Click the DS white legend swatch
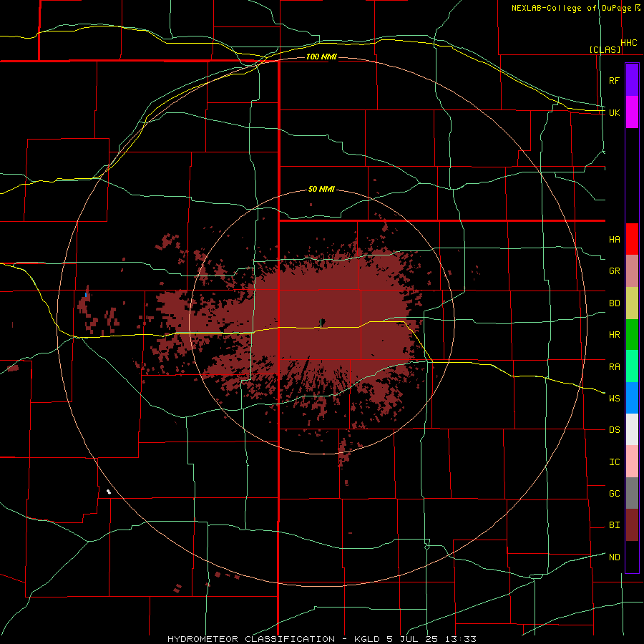The height and width of the screenshot is (644, 644). tap(632, 429)
